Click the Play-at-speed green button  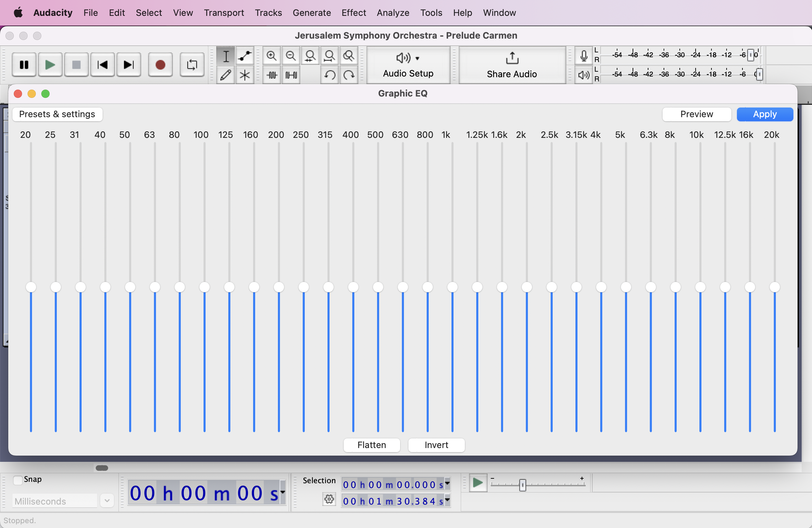478,483
